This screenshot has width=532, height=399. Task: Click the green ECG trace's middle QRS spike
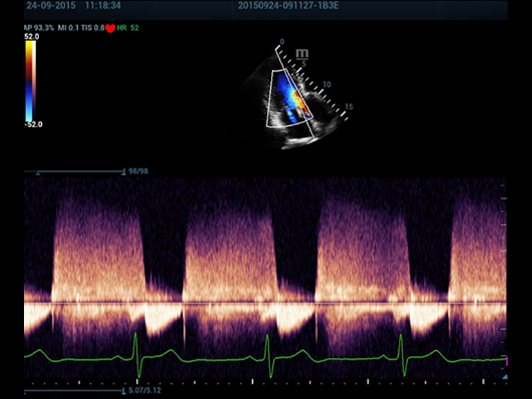tap(268, 351)
